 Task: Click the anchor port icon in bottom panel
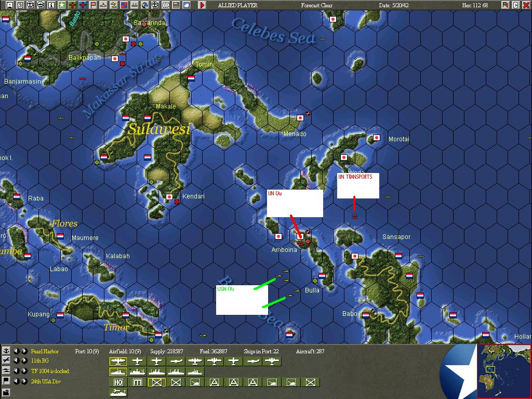6,351
